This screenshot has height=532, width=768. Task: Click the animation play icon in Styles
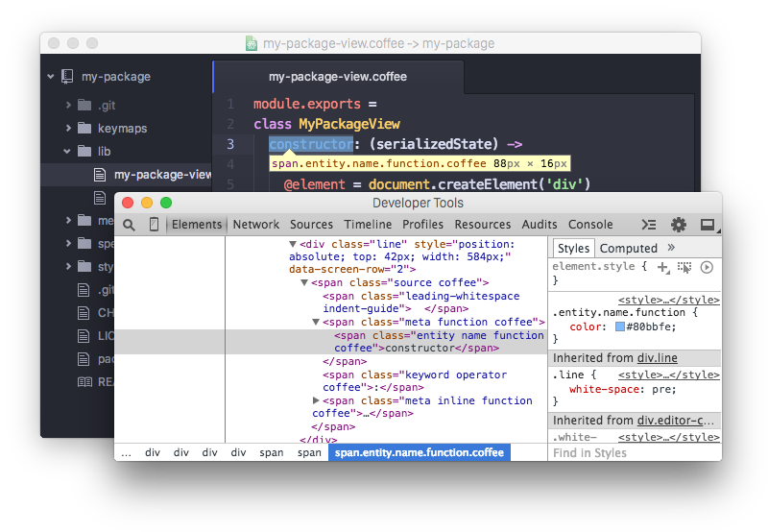coord(707,267)
